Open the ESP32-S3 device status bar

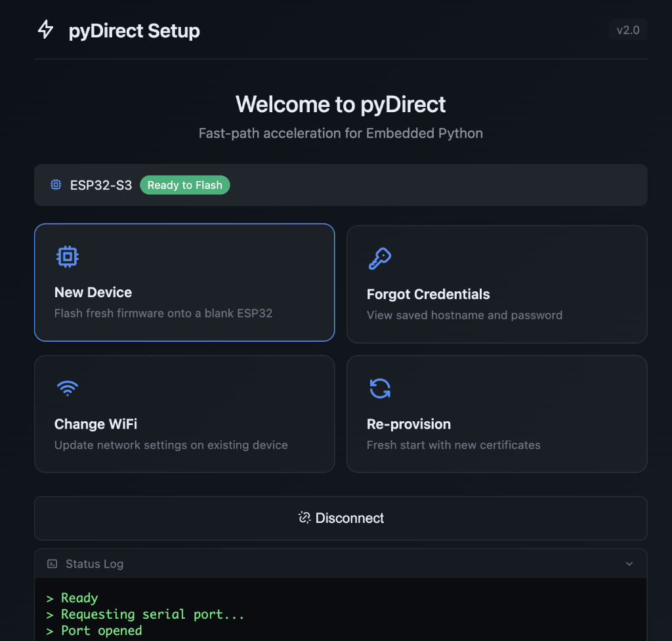[341, 184]
